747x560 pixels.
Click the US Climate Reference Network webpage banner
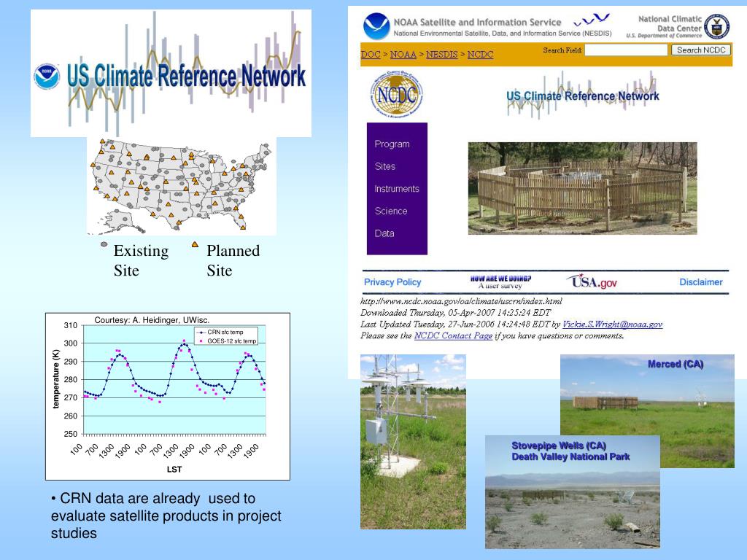583,96
